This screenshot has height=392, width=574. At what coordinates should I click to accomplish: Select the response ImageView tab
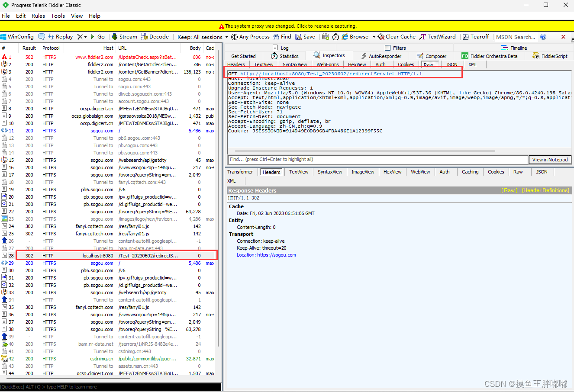[363, 172]
